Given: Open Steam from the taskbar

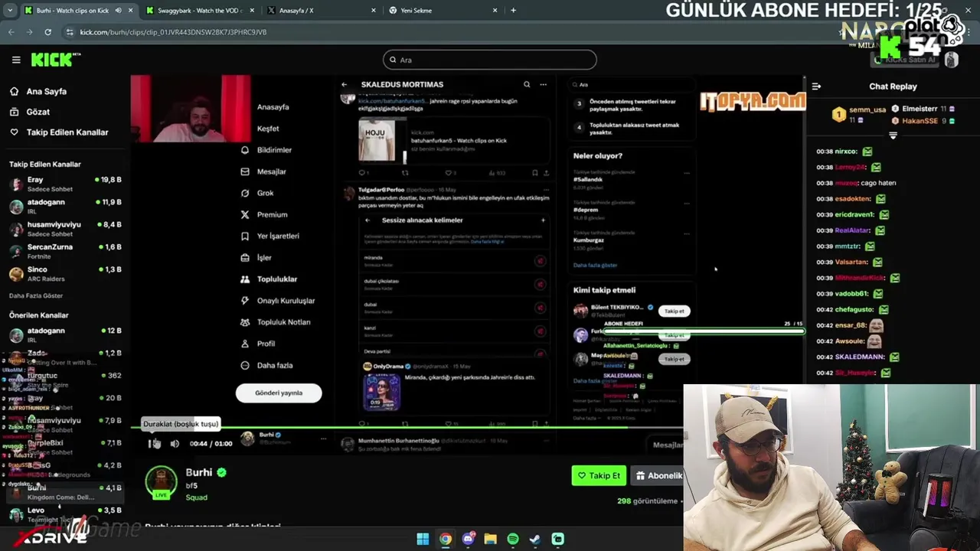Looking at the screenshot, I should click(535, 539).
